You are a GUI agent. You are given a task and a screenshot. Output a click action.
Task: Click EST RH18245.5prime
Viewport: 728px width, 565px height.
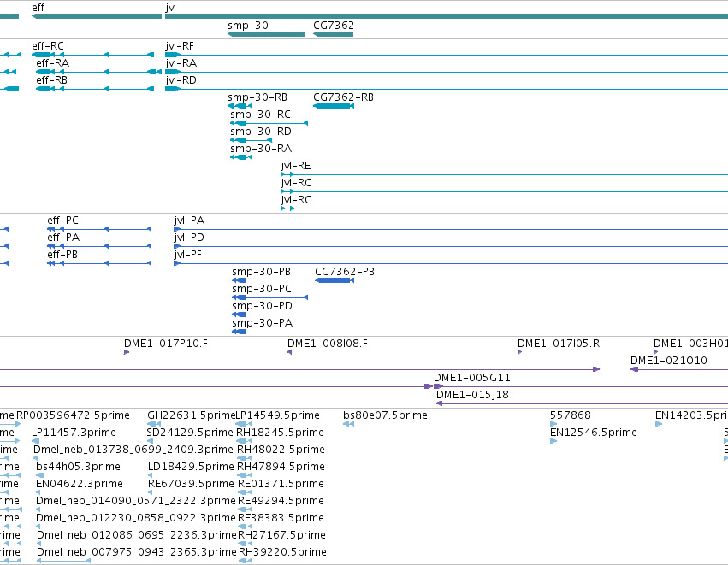(244, 441)
